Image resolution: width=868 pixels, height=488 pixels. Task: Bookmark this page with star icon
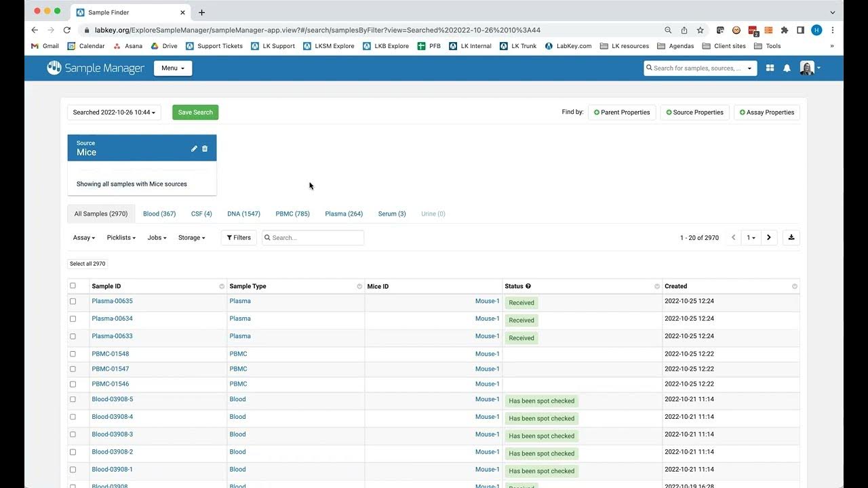pos(701,30)
